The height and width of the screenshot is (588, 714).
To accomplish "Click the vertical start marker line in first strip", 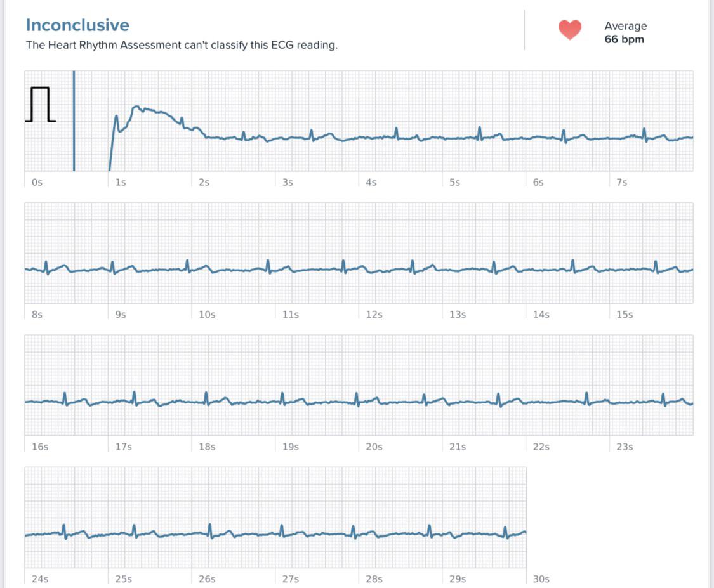I will (x=74, y=121).
